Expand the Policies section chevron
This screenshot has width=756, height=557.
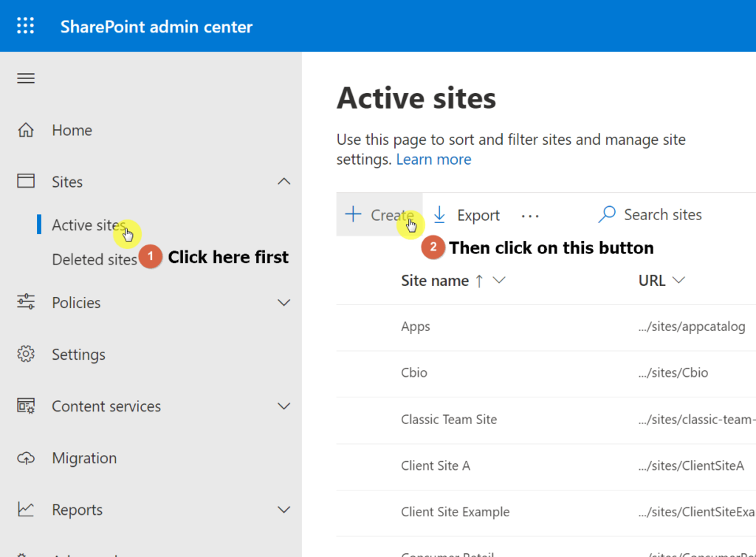(x=284, y=302)
